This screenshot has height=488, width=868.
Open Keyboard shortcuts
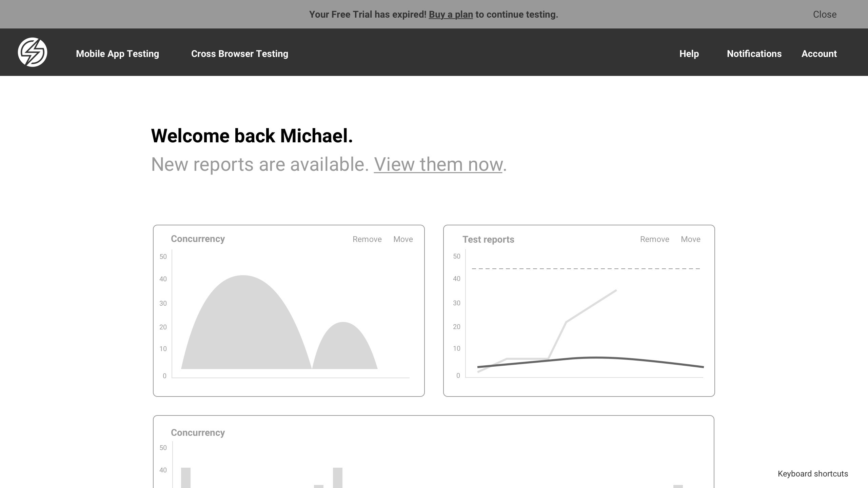click(x=813, y=474)
